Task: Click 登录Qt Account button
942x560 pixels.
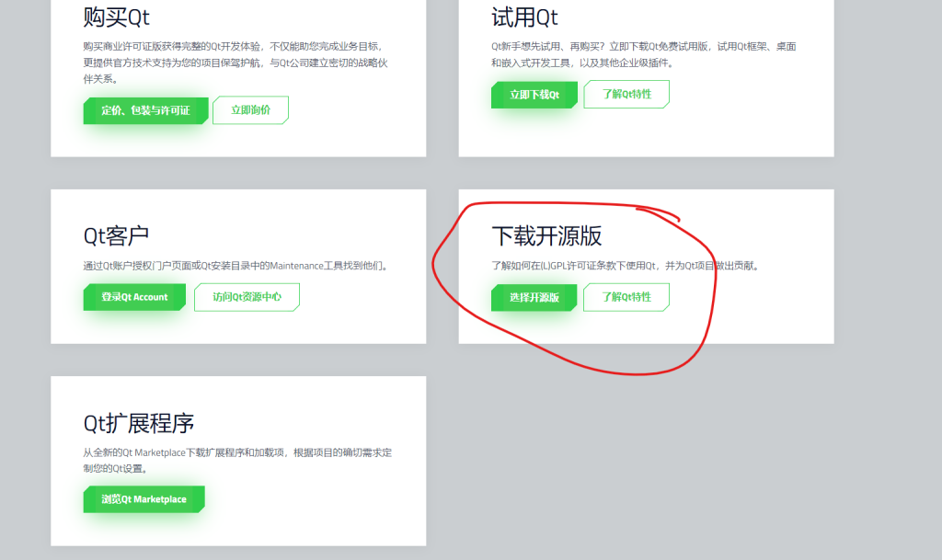Action: tap(134, 297)
